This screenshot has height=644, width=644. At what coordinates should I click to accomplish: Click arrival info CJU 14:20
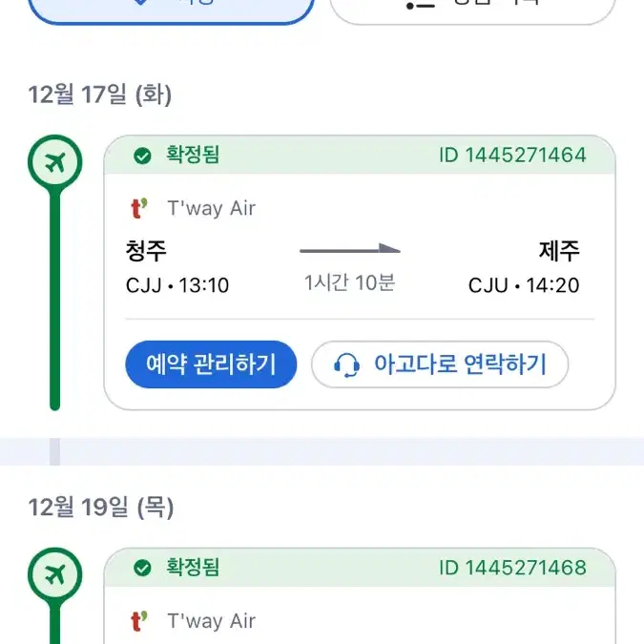pyautogui.click(x=524, y=285)
